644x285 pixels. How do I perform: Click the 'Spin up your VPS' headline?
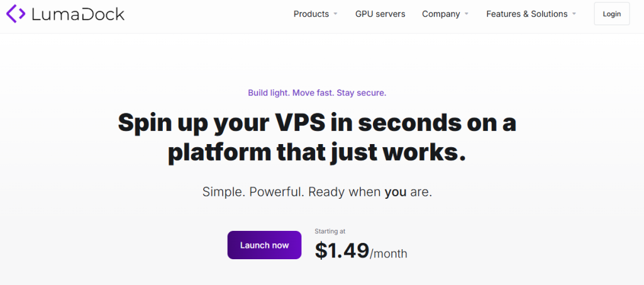317,122
